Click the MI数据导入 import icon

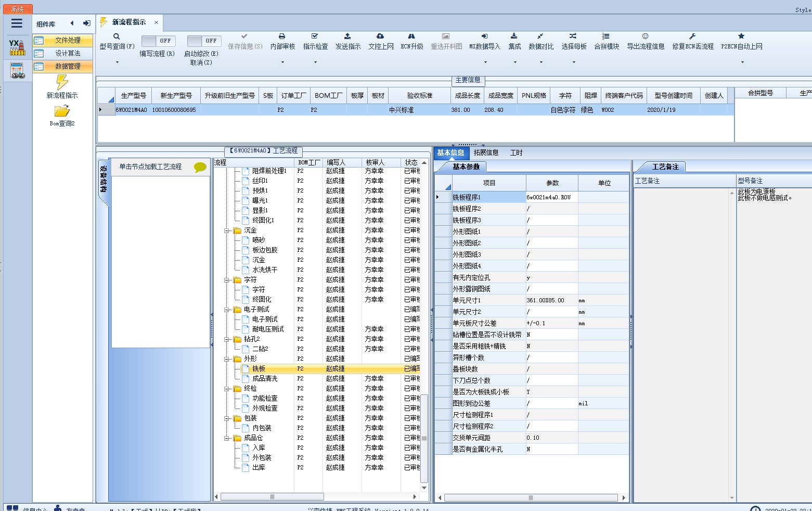[x=484, y=36]
